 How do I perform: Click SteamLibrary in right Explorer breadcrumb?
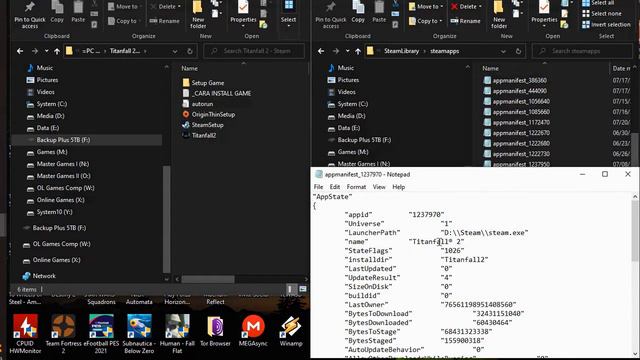401,51
